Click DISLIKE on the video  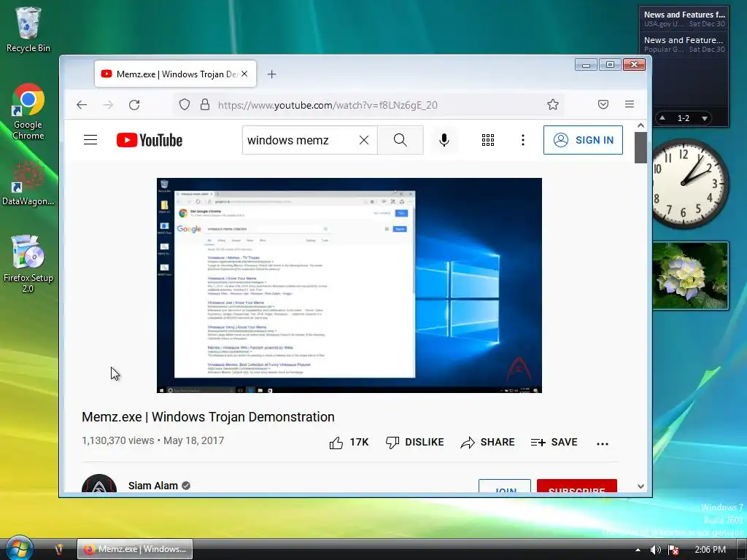pyautogui.click(x=414, y=443)
